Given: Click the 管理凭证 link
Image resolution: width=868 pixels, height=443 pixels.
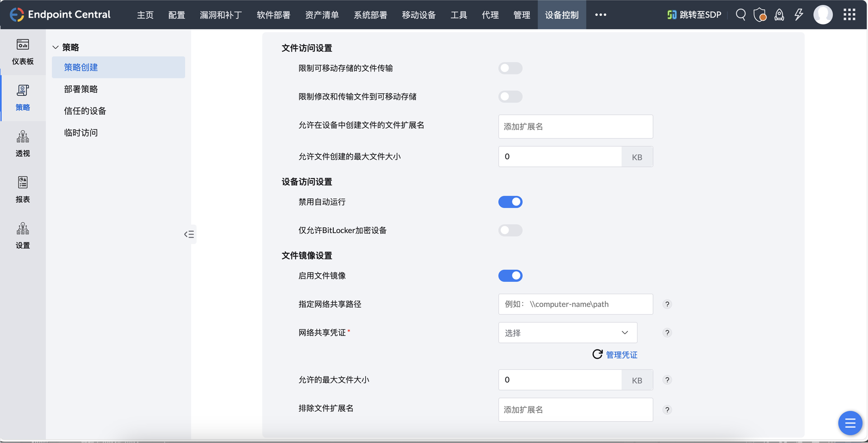Looking at the screenshot, I should coord(621,355).
